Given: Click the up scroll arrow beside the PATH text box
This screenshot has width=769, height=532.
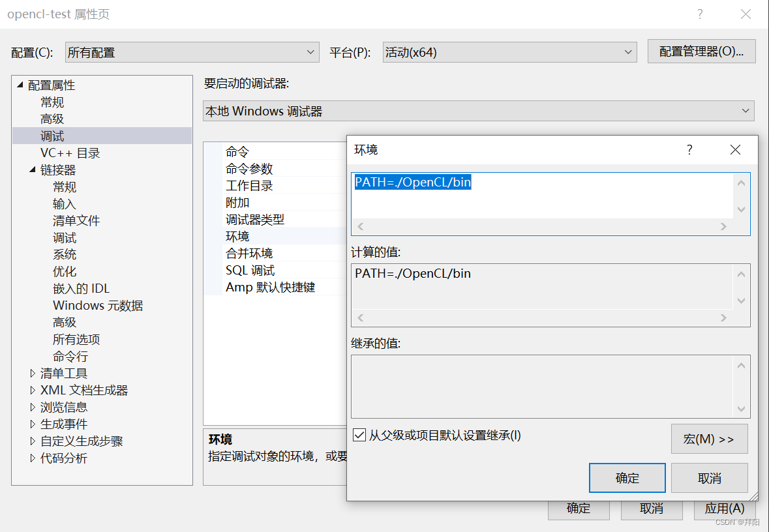Looking at the screenshot, I should click(741, 183).
